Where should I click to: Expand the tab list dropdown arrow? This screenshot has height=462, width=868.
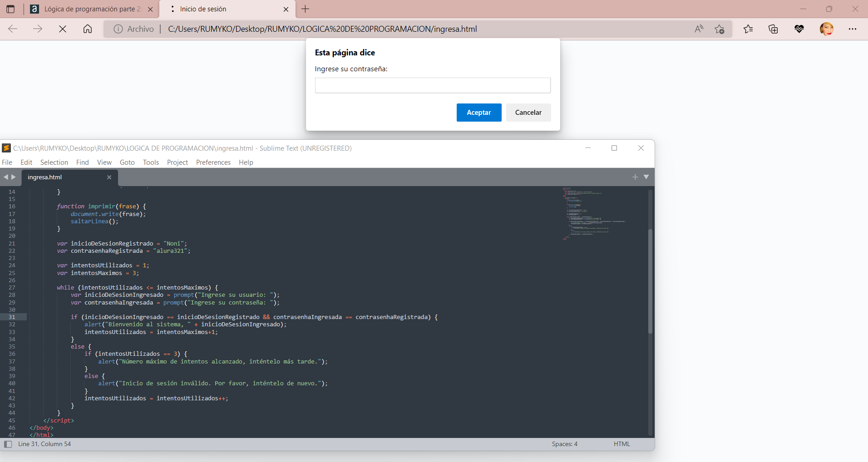point(646,177)
